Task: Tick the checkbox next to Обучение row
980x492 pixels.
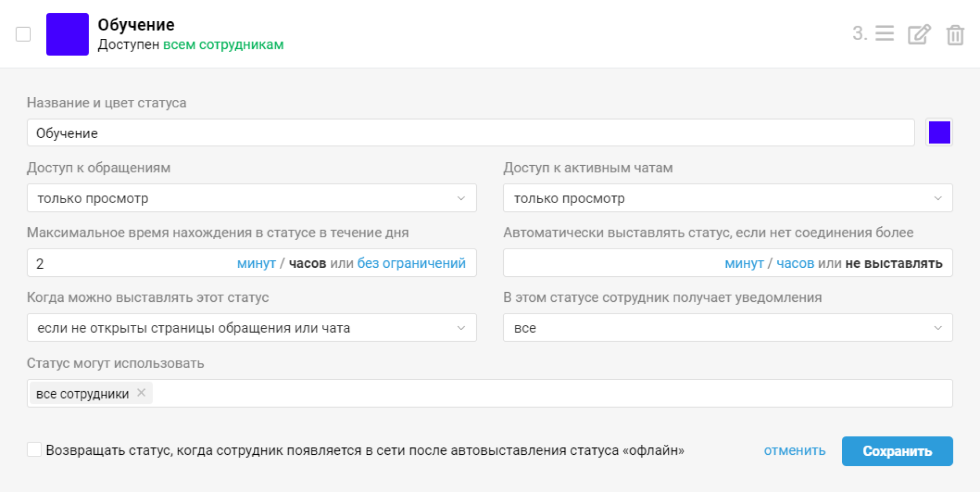Action: tap(23, 34)
